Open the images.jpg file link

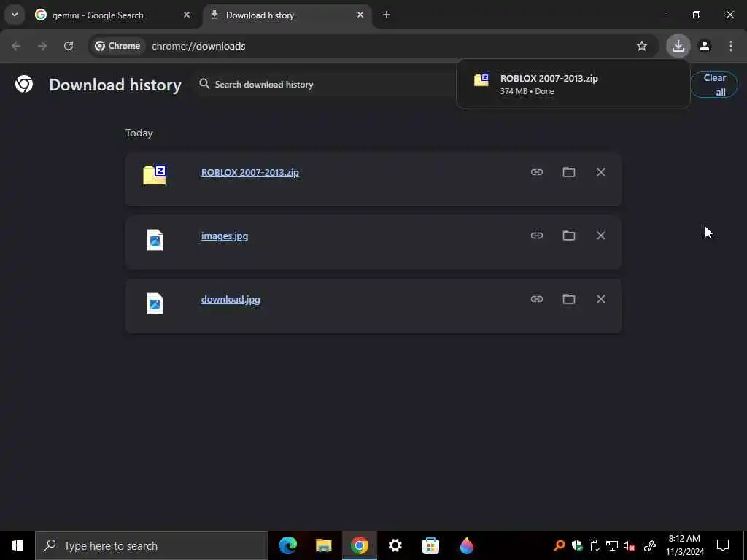coord(225,236)
